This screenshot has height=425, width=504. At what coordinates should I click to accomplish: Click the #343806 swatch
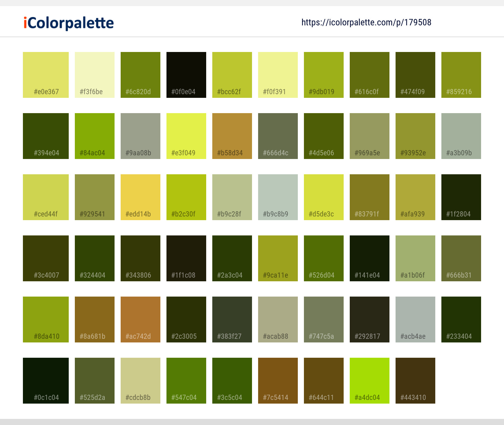[141, 258]
